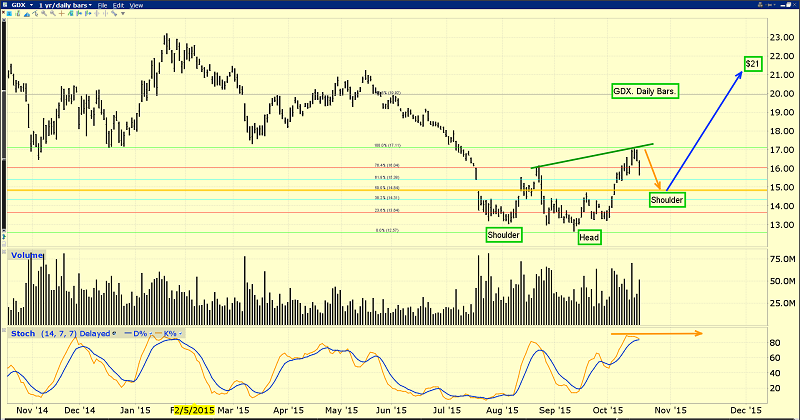Select the green $21 price target label

click(754, 64)
